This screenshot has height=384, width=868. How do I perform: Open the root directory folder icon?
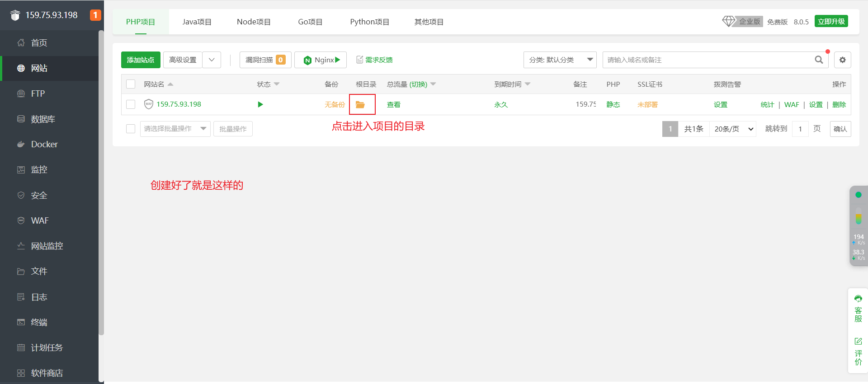[360, 104]
